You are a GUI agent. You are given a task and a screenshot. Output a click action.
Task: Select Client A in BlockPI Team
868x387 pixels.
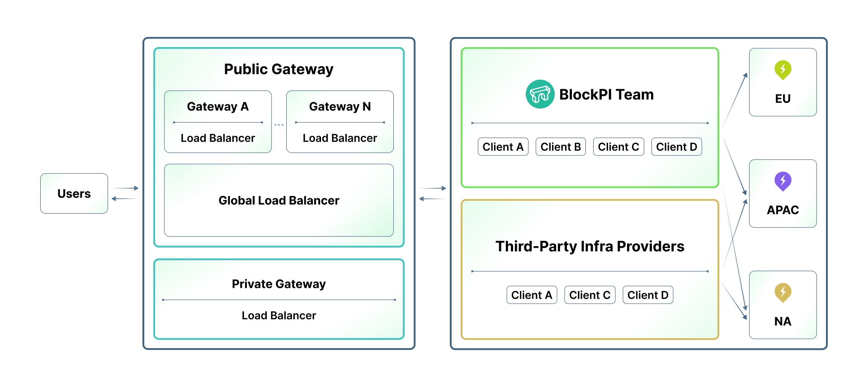pos(503,147)
